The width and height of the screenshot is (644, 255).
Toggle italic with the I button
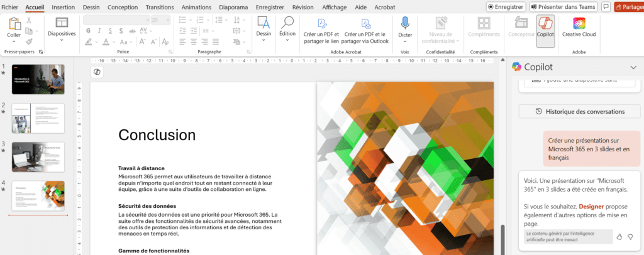tap(99, 31)
